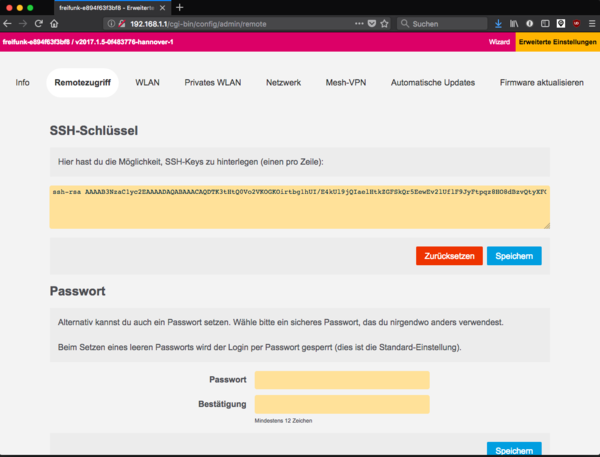The width and height of the screenshot is (600, 457).
Task: Open the Info tab
Action: click(23, 83)
